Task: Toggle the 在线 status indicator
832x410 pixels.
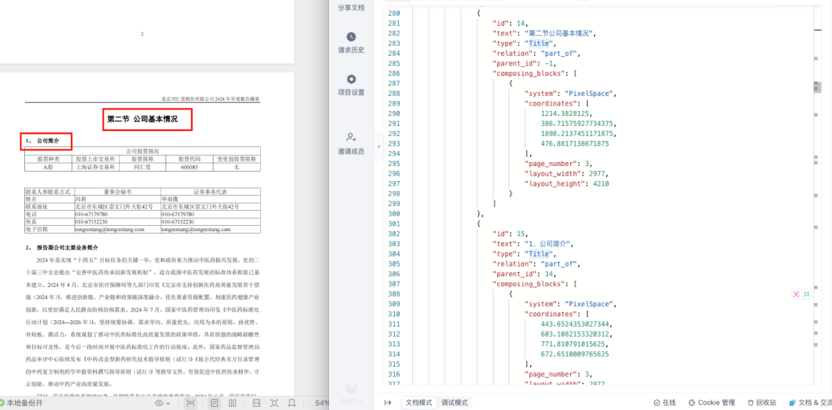Action: 664,403
